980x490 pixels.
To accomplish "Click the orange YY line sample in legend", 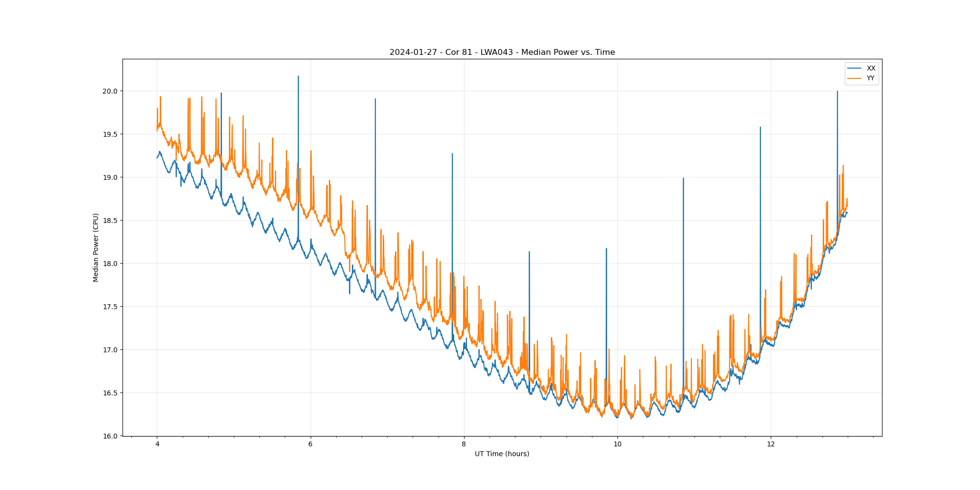I will pyautogui.click(x=855, y=78).
